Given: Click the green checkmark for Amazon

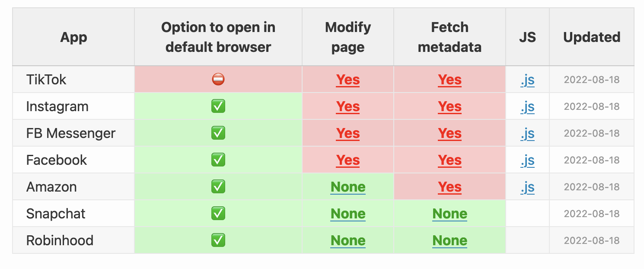Looking at the screenshot, I should [218, 187].
